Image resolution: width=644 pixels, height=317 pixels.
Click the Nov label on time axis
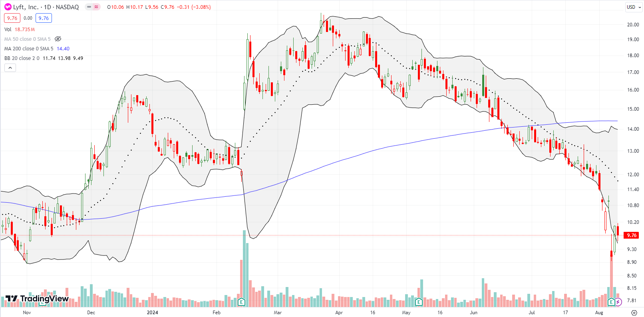pos(27,313)
